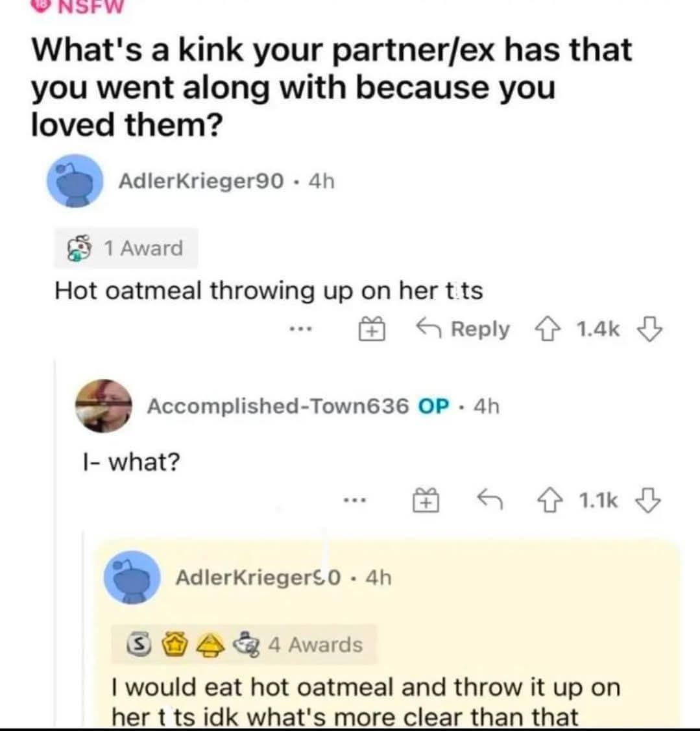Give an award to the top comment
This screenshot has width=700, height=731.
(369, 331)
